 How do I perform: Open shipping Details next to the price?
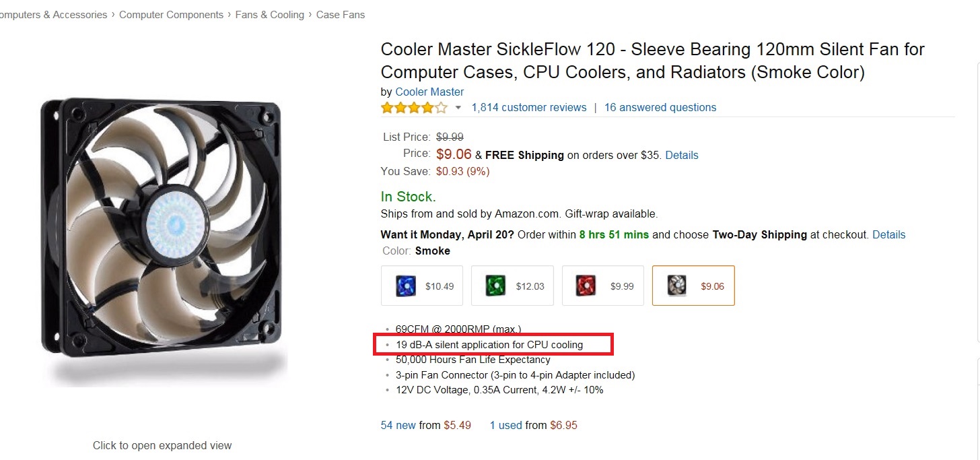(x=681, y=155)
